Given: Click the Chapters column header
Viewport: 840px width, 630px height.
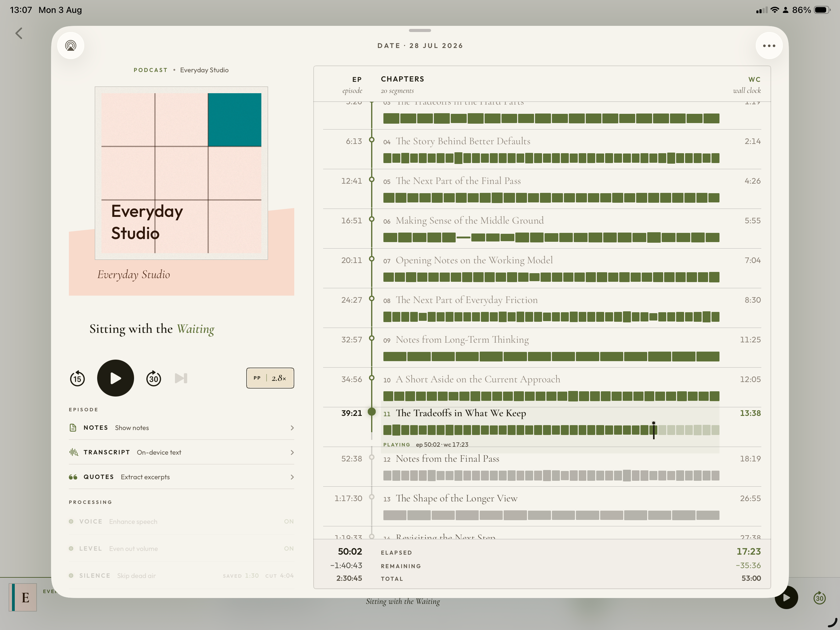Looking at the screenshot, I should 402,85.
